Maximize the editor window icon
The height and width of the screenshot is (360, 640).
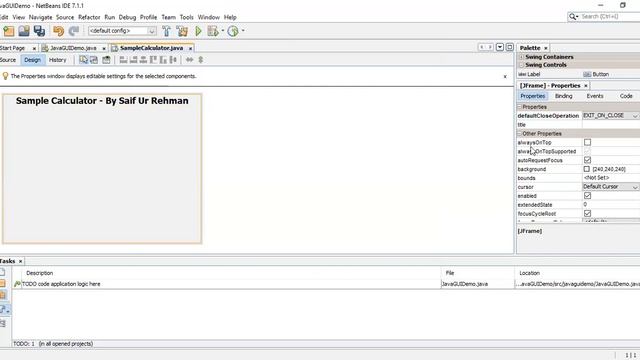tap(509, 47)
